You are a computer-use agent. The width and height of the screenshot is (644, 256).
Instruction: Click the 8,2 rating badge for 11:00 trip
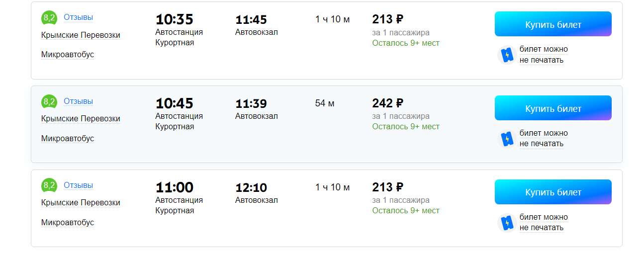point(49,186)
